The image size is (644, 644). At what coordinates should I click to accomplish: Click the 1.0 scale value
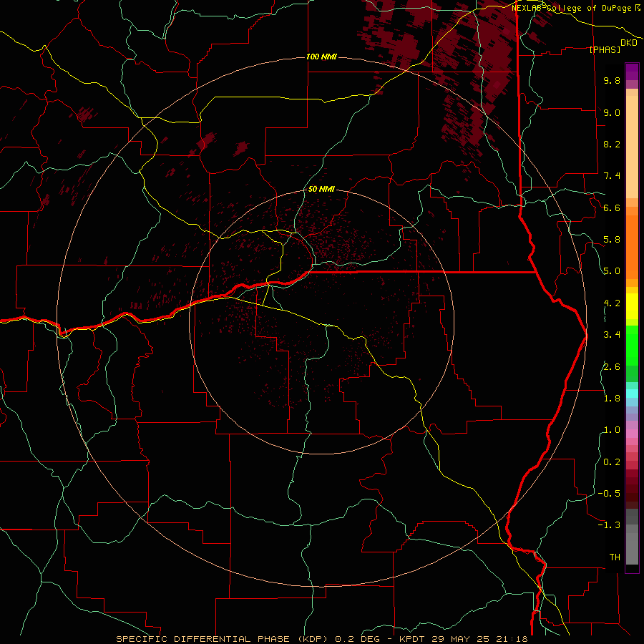[612, 430]
